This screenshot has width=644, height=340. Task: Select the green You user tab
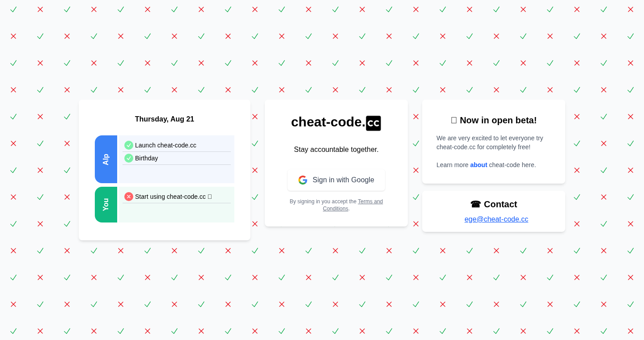tap(106, 205)
